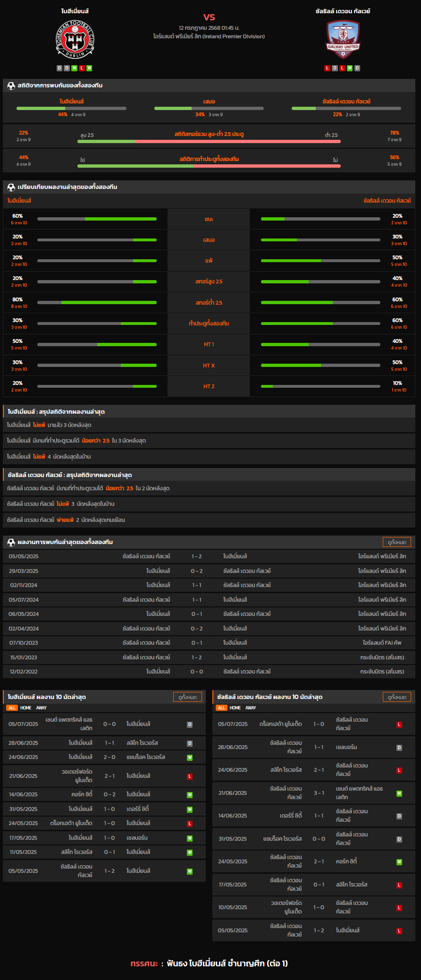
Task: Open ดูทั้งหมด in head-to-head results header
Action: click(x=396, y=542)
